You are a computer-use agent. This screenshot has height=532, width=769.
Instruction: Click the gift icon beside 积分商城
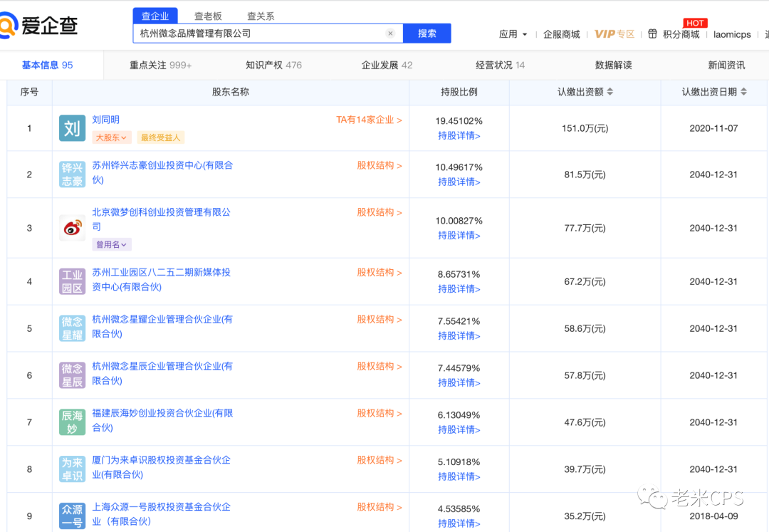tap(652, 34)
